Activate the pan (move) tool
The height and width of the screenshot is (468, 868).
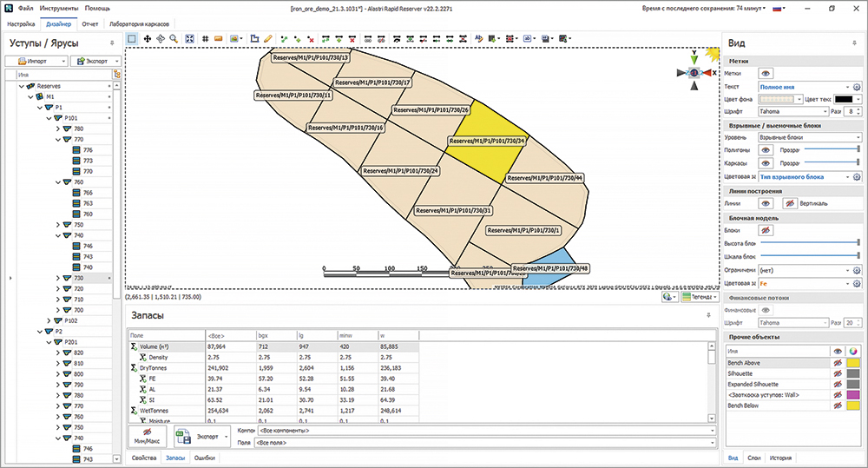click(146, 39)
